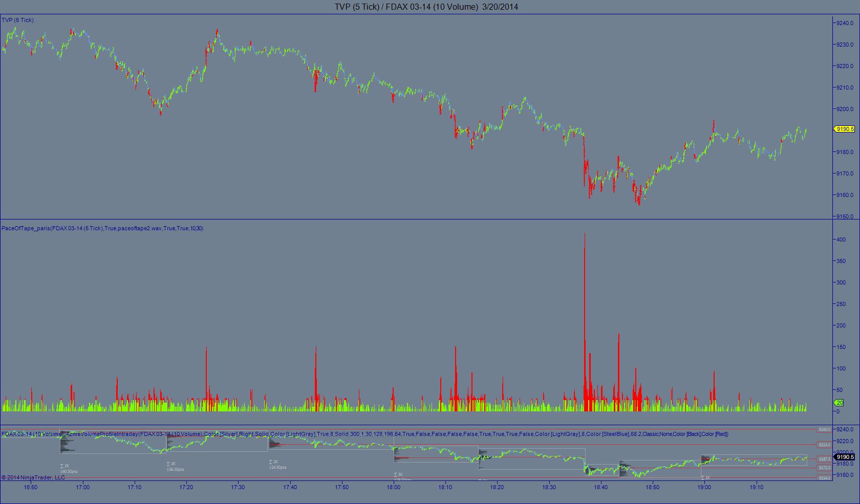
Task: Click 9160.0 on the volume profile panel axis
Action: tap(845, 475)
